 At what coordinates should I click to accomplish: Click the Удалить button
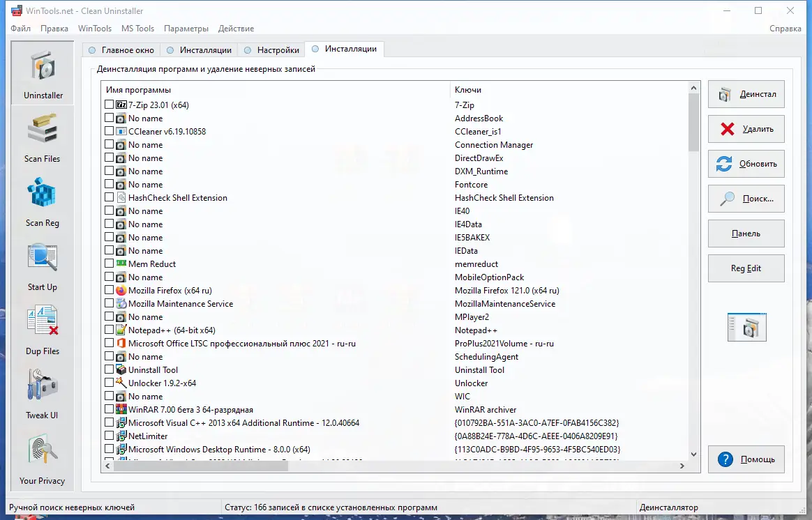pos(746,129)
